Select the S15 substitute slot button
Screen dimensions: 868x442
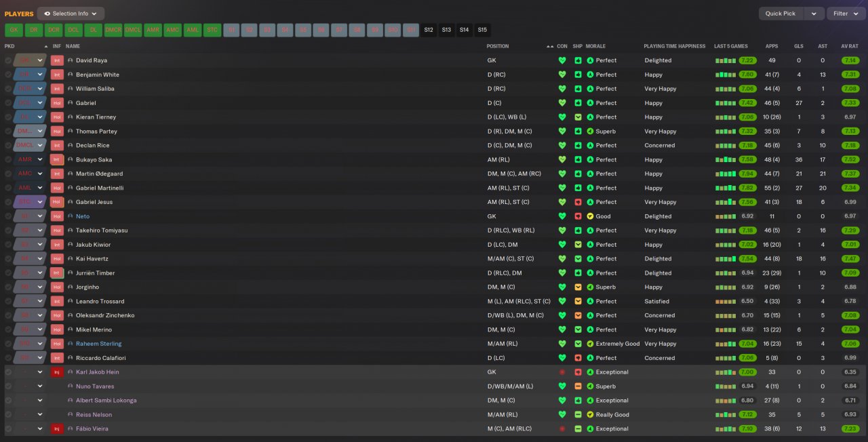[x=481, y=30]
